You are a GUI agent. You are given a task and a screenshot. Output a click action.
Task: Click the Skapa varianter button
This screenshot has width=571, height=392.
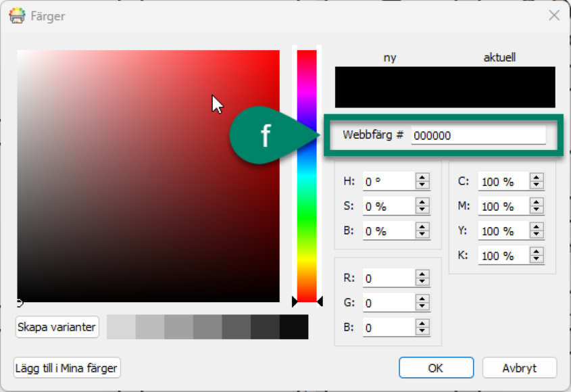tap(57, 327)
